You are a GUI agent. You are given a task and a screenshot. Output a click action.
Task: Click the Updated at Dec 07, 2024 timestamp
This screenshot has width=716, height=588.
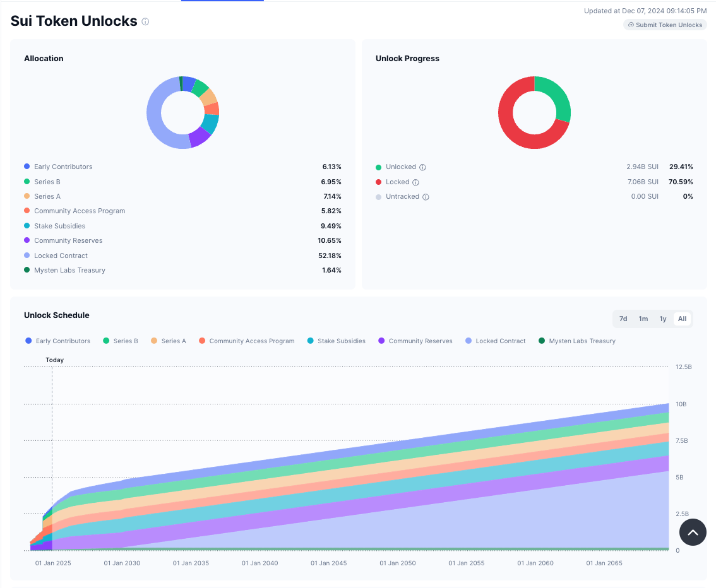645,11
